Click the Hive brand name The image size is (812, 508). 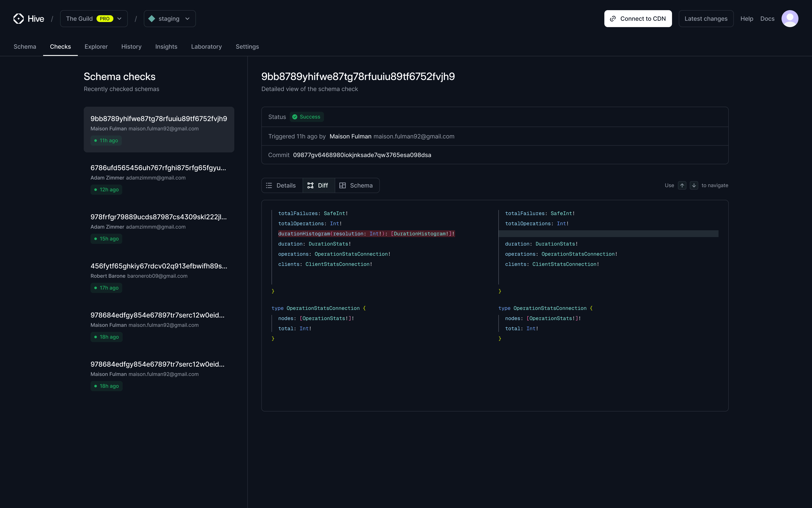[36, 19]
